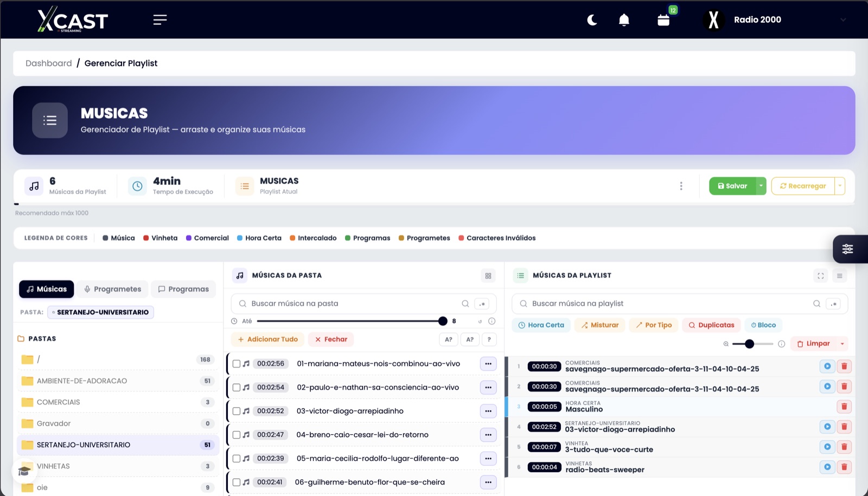Image resolution: width=868 pixels, height=496 pixels.
Task: Open the root / folder
Action: 118,359
